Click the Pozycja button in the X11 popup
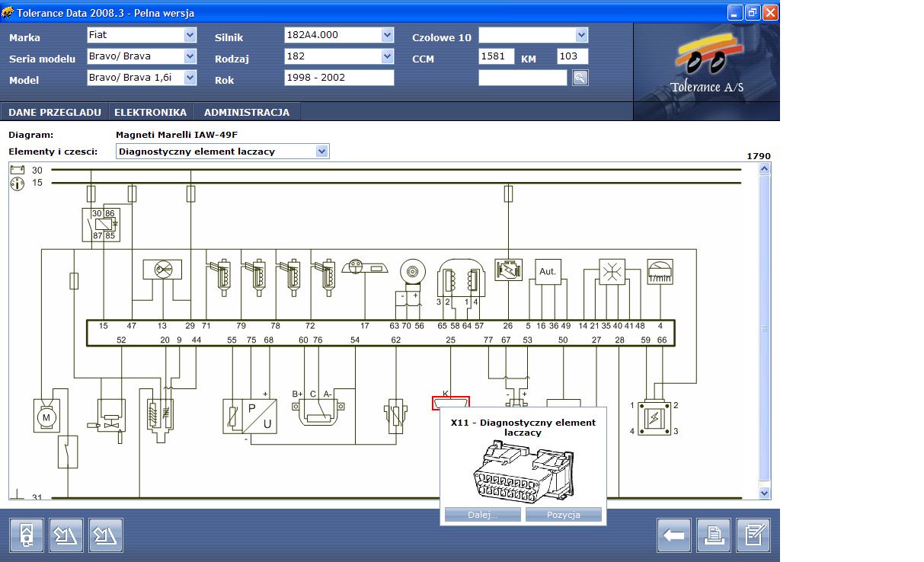 coord(564,514)
